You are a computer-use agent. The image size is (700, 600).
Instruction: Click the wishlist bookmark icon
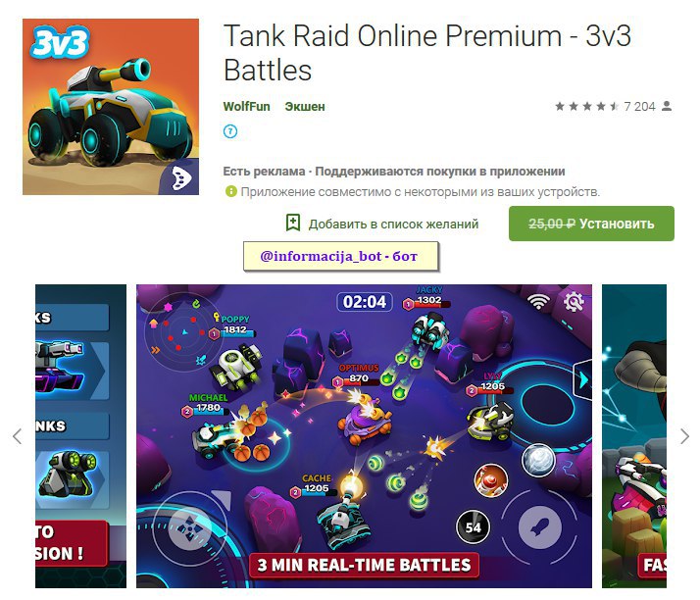point(293,223)
